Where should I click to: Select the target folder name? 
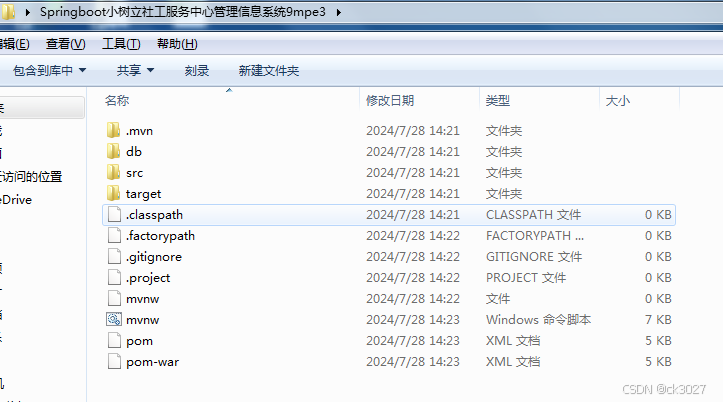click(143, 194)
